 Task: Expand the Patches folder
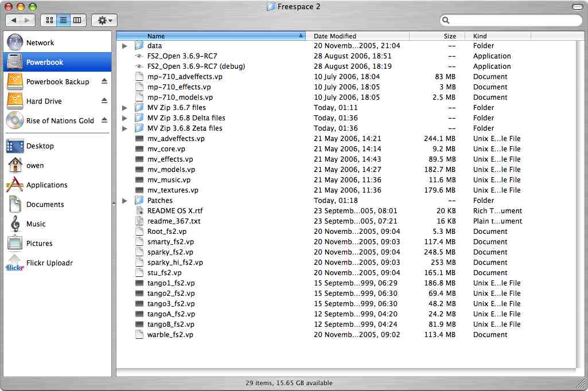(x=124, y=201)
